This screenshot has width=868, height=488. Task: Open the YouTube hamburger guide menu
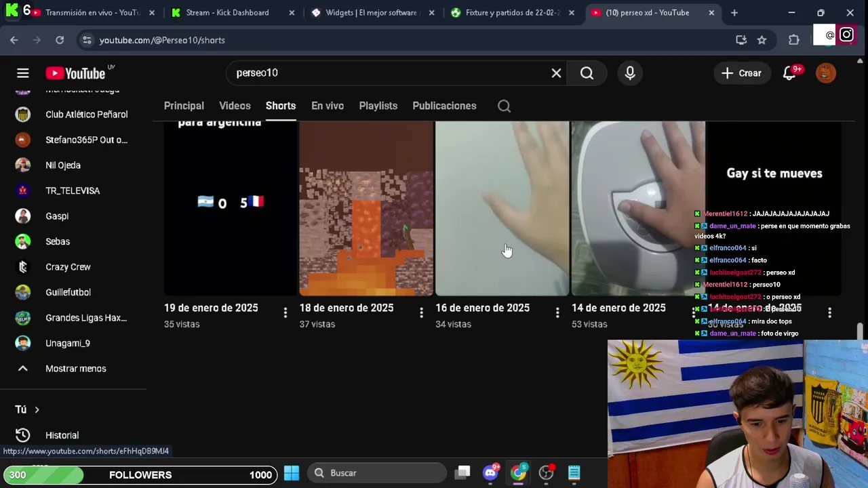[x=23, y=73]
